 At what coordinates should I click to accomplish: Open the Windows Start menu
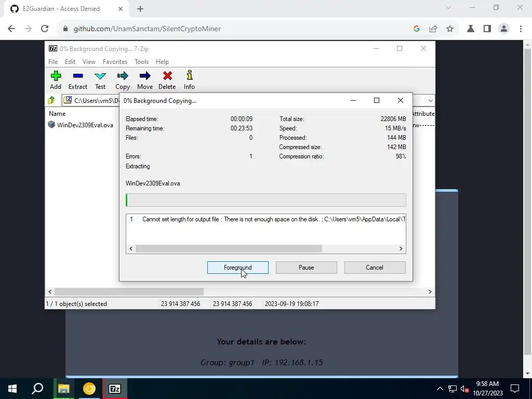[12, 389]
